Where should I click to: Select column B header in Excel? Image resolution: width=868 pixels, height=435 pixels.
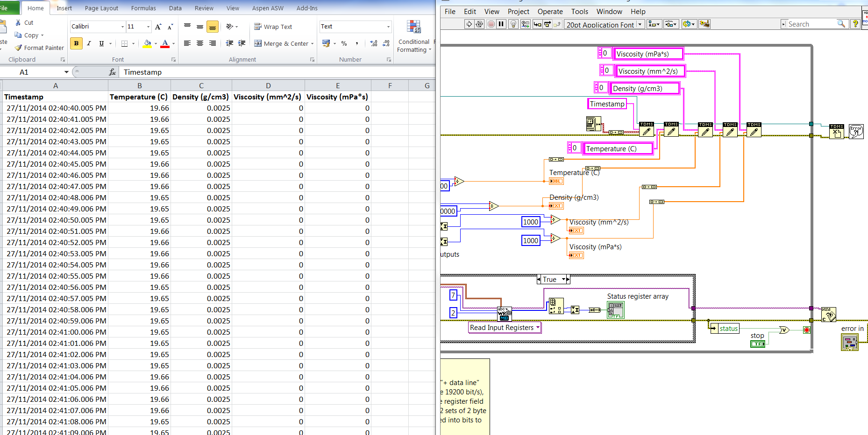140,86
